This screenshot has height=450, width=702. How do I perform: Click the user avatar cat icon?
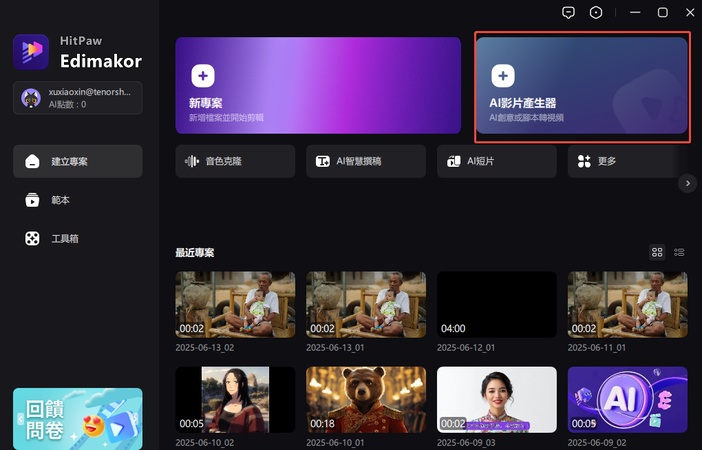31,98
